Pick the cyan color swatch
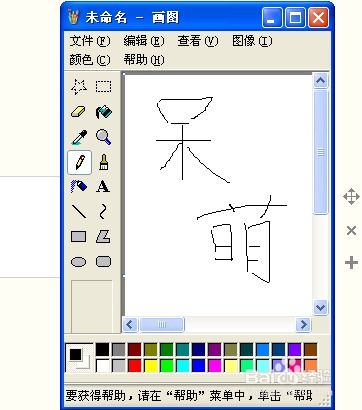Viewport: 362px width, 410px height. tap(182, 366)
